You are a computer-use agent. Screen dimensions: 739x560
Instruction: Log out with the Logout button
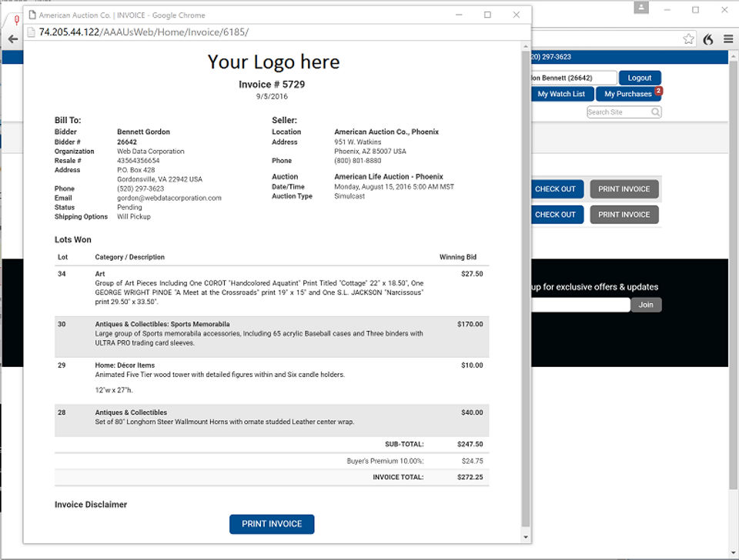[x=640, y=78]
